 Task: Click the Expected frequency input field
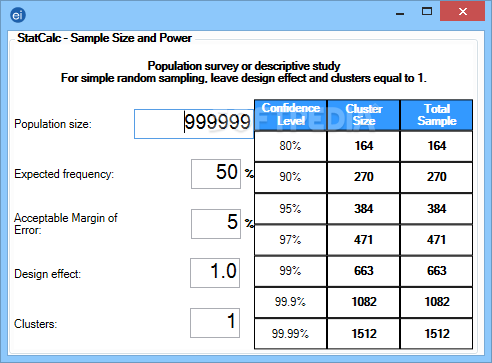point(216,174)
